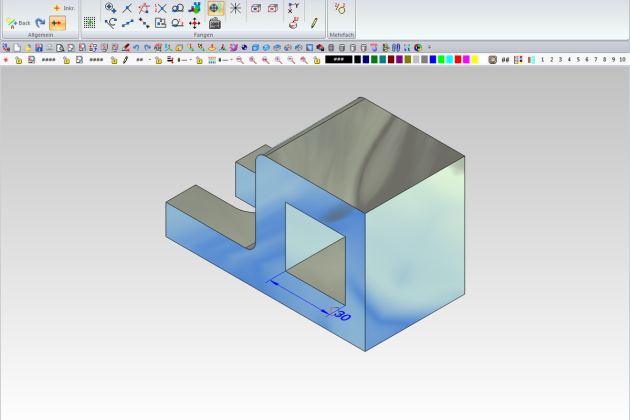
Task: Open the Allgemein ribbon group label
Action: click(x=40, y=34)
